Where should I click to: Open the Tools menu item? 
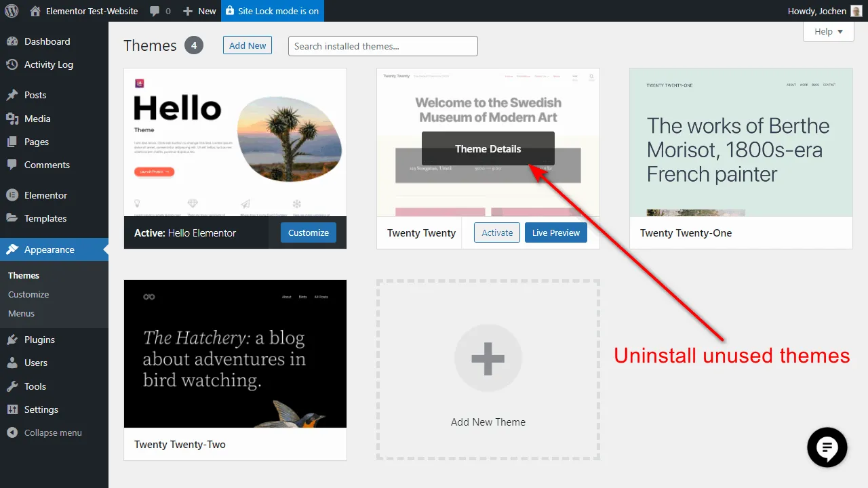(54, 386)
